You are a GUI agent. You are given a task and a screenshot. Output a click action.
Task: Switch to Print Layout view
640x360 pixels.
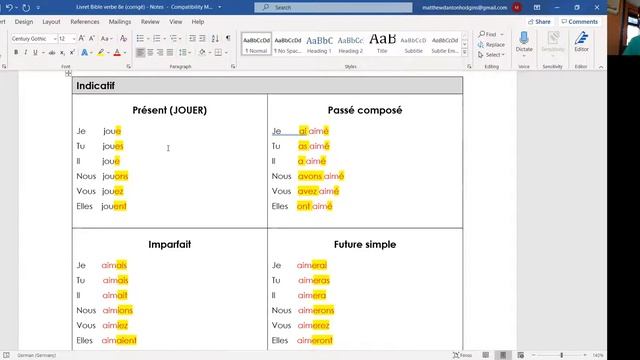[x=503, y=355]
